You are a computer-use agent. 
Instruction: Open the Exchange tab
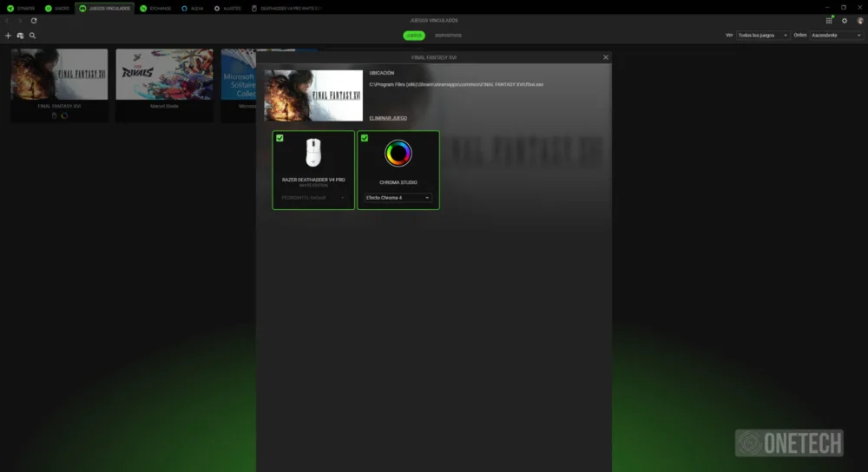tap(155, 9)
